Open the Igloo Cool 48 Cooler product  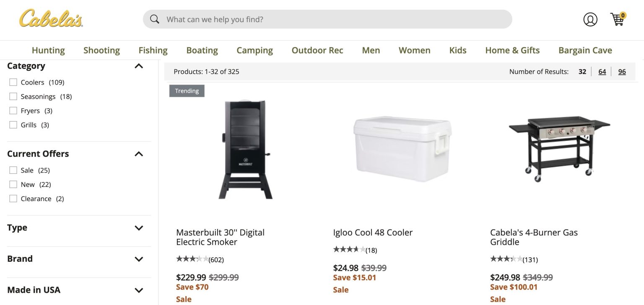(x=372, y=232)
